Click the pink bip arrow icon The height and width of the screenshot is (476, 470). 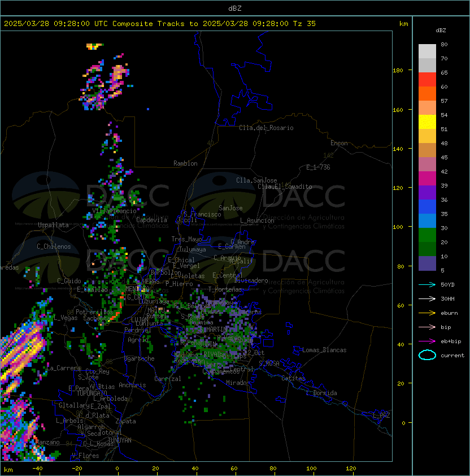[427, 327]
